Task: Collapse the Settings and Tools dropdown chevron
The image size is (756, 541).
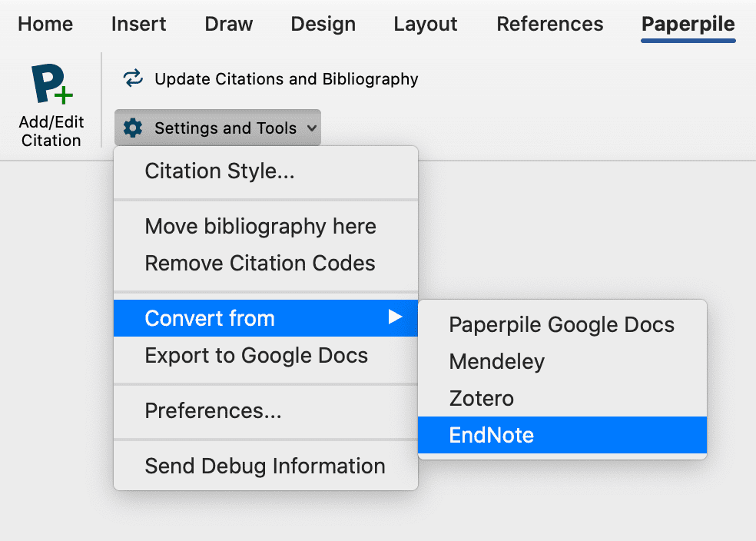Action: [311, 128]
